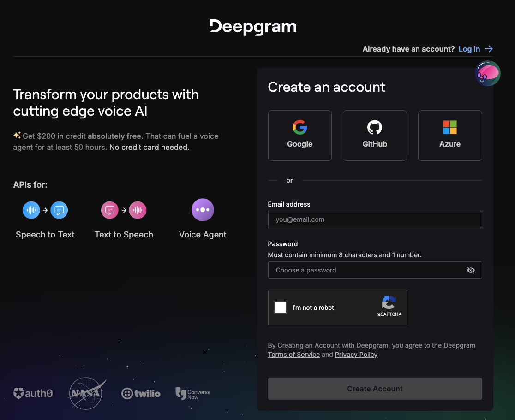
Task: Focus the Email address input field
Action: 375,219
